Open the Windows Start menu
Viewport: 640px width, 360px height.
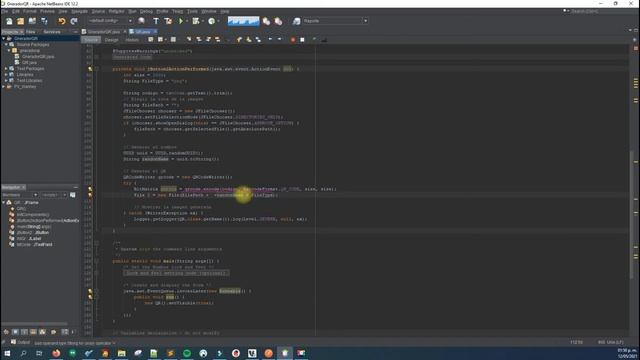[7, 353]
